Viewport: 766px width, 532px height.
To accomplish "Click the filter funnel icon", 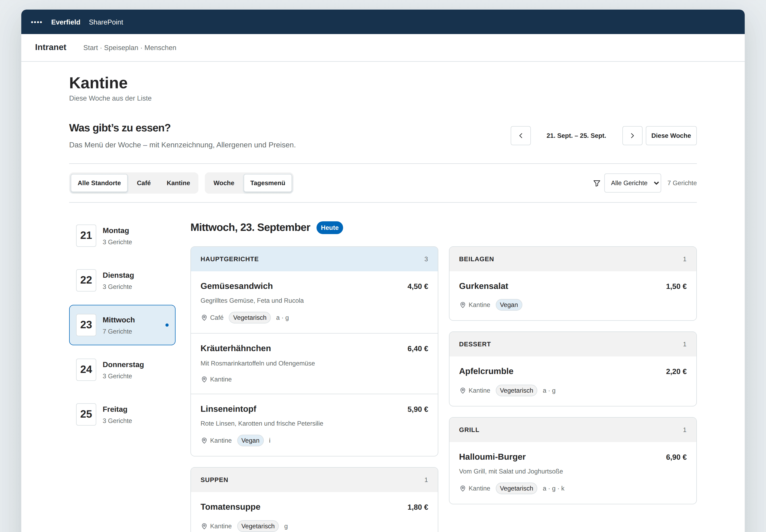I will (597, 183).
